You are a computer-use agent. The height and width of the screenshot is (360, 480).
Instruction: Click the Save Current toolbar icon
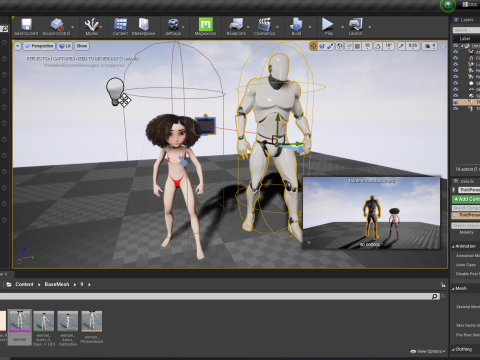point(26,27)
